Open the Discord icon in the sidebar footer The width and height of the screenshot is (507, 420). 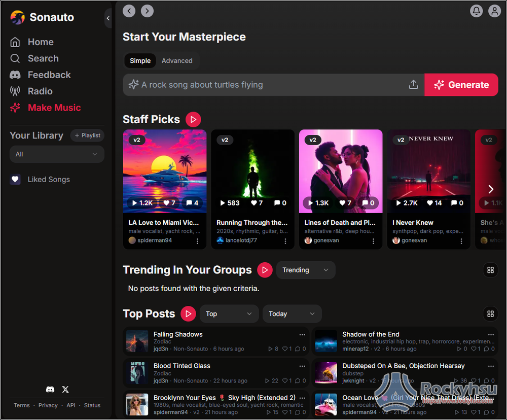point(50,389)
